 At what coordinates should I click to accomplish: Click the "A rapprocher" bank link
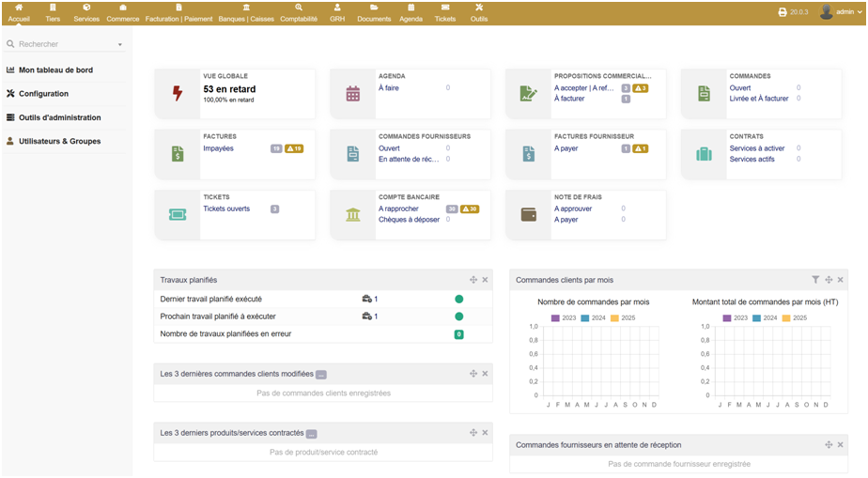(x=398, y=208)
